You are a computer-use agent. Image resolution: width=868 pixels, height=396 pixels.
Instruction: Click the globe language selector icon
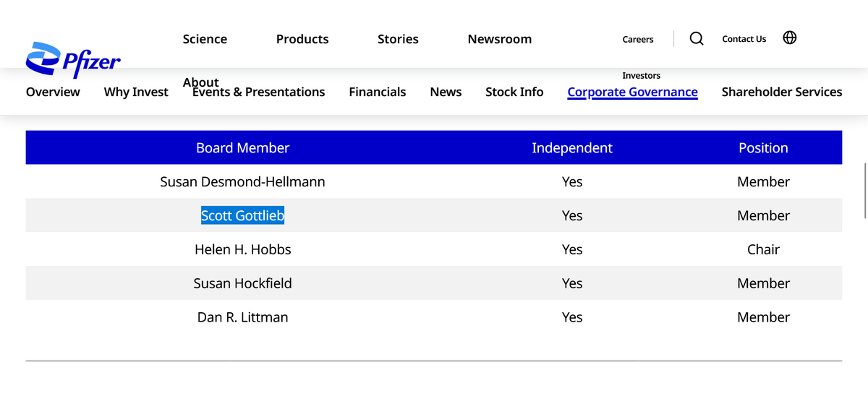click(790, 38)
